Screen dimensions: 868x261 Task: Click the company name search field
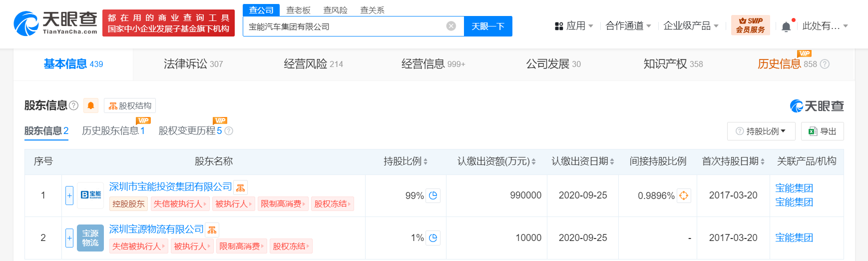(345, 26)
